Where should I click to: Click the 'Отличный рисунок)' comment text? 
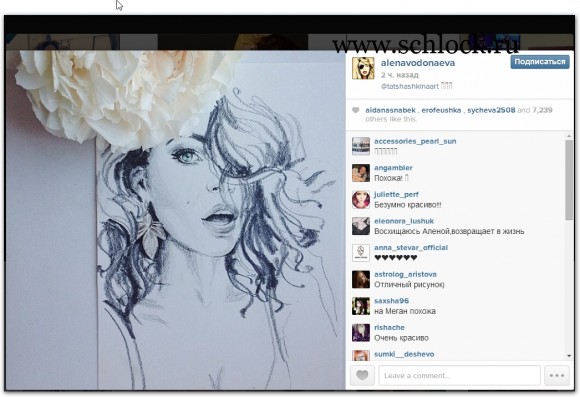pyautogui.click(x=409, y=285)
